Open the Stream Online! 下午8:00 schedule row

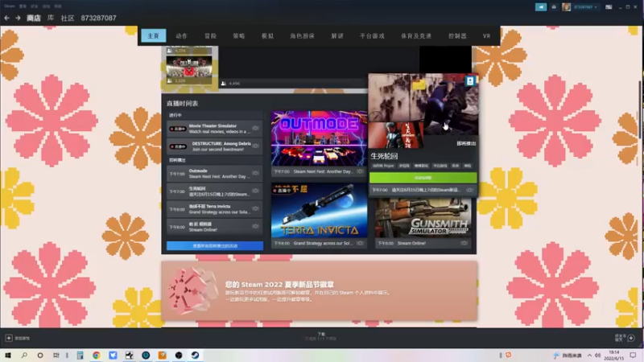pyautogui.click(x=214, y=227)
